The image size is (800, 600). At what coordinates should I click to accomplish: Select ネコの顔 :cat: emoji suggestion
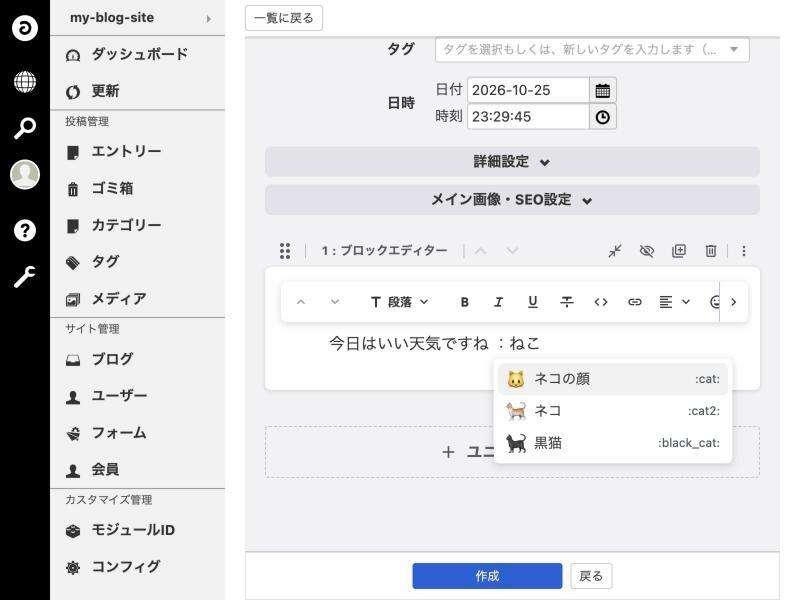click(x=613, y=379)
